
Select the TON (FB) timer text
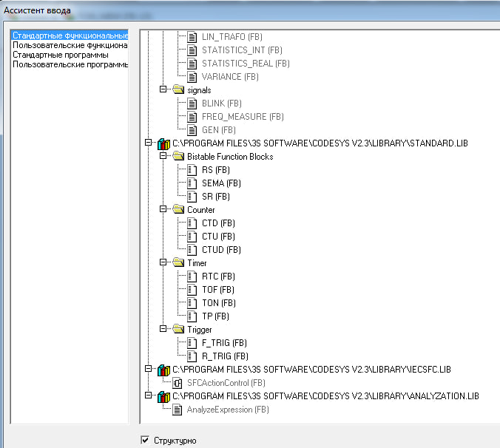pos(219,303)
